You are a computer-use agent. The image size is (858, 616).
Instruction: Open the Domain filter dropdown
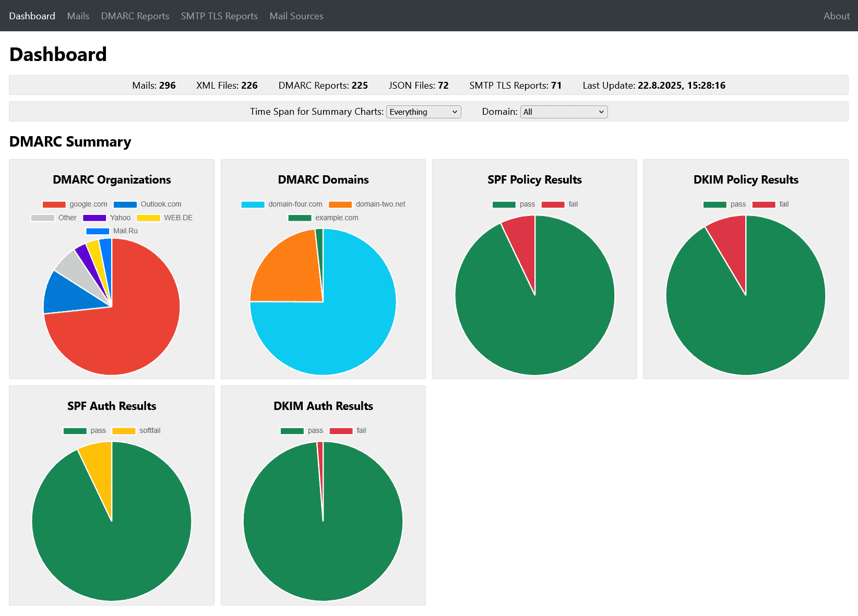[x=564, y=112]
